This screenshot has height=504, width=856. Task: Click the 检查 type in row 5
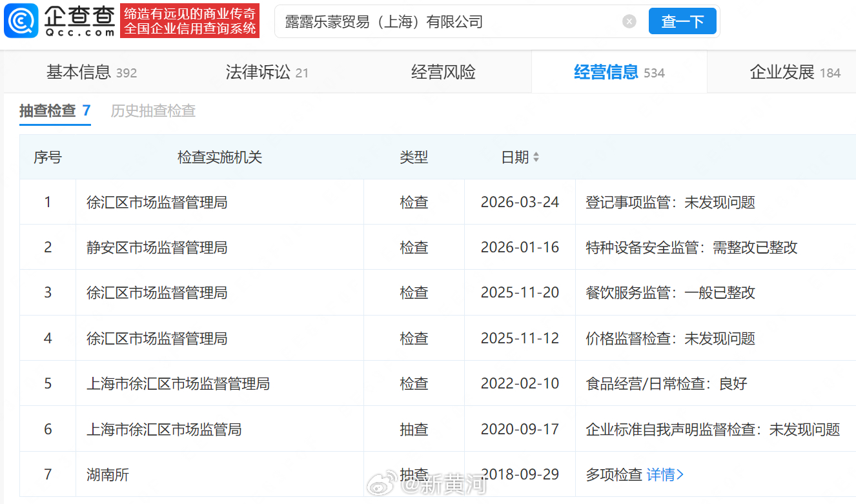[414, 384]
